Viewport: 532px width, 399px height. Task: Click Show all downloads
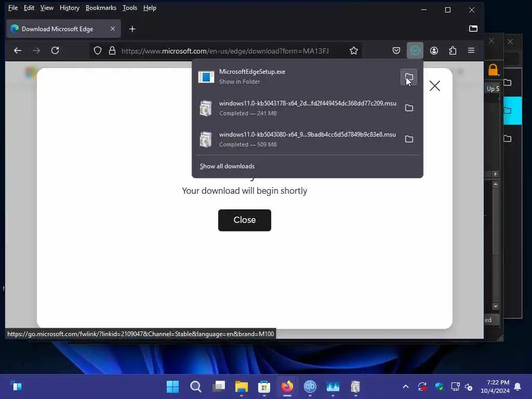tap(227, 166)
